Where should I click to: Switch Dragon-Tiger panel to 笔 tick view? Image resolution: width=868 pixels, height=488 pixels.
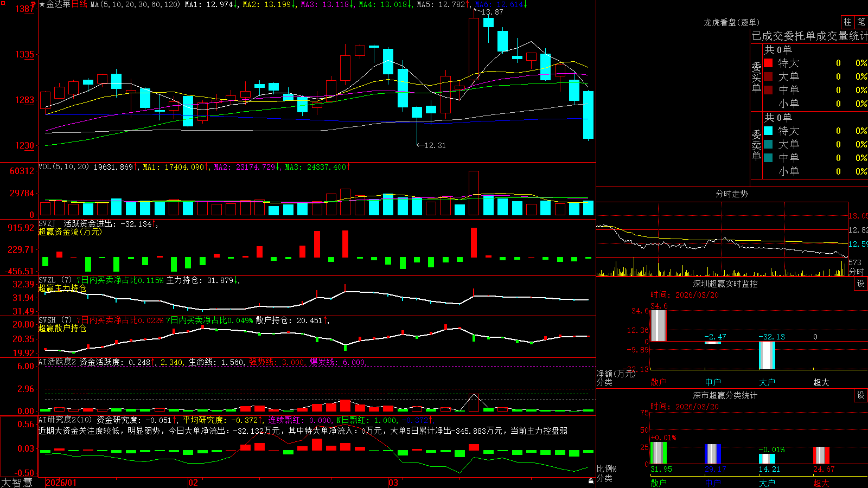(x=861, y=22)
